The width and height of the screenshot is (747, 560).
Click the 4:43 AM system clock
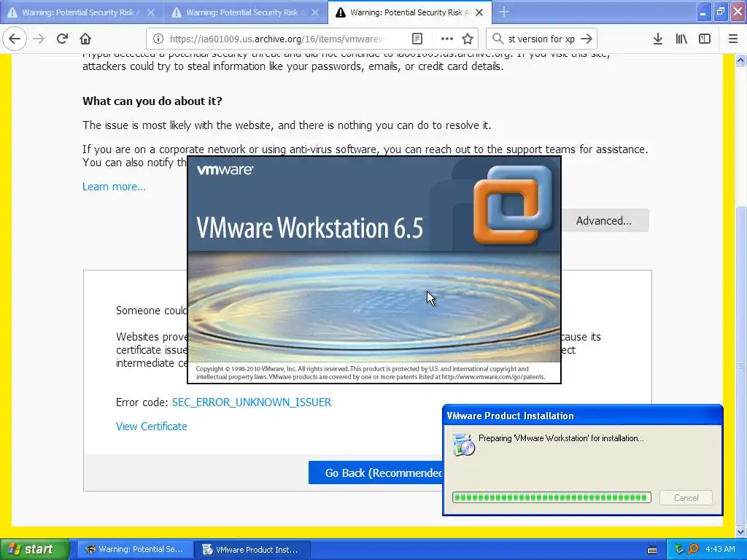(720, 550)
